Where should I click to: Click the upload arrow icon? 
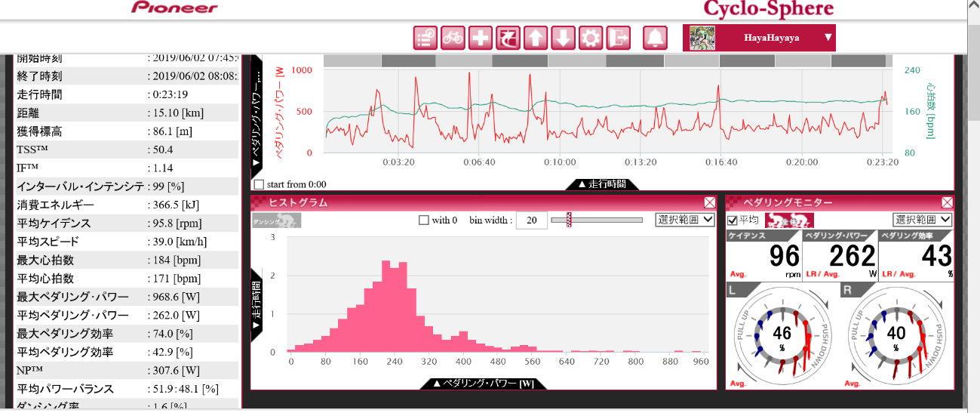pos(535,38)
